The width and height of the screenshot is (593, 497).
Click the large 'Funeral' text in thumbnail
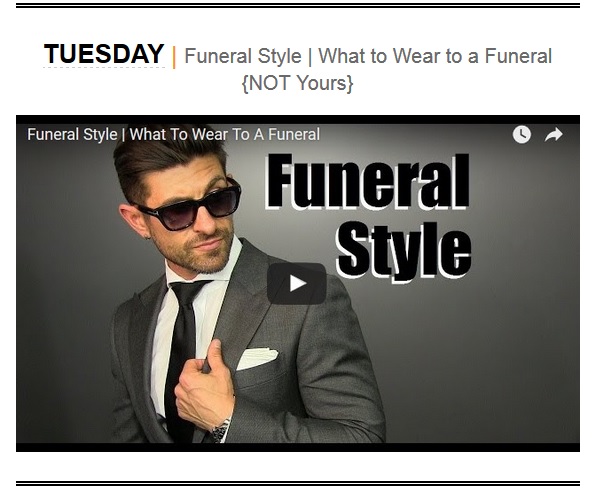tap(368, 181)
